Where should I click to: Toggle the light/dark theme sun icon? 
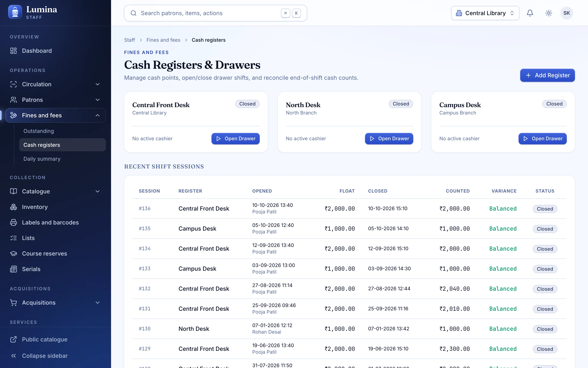coord(549,13)
